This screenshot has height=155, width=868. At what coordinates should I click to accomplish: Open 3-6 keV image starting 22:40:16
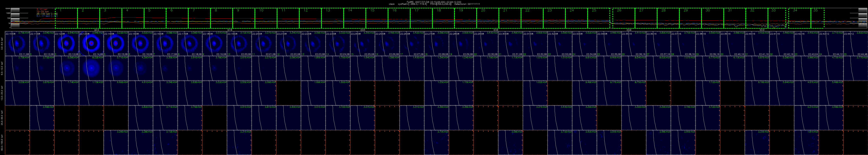coord(757,44)
